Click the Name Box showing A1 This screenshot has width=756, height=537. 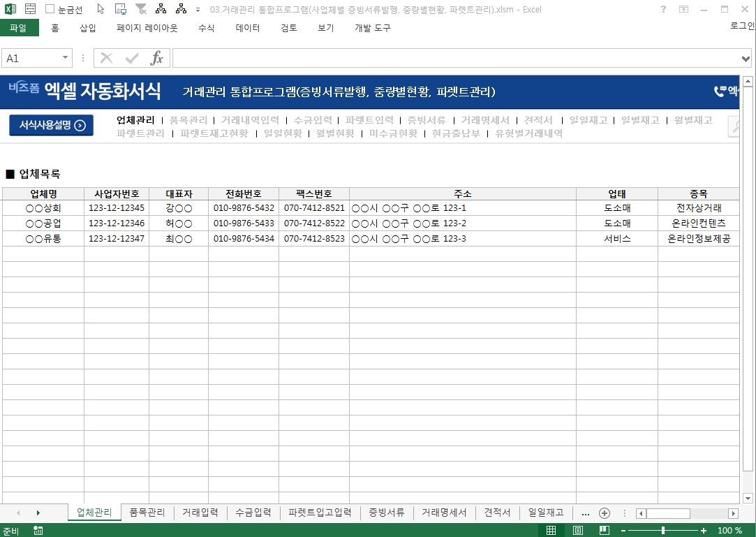[x=31, y=58]
